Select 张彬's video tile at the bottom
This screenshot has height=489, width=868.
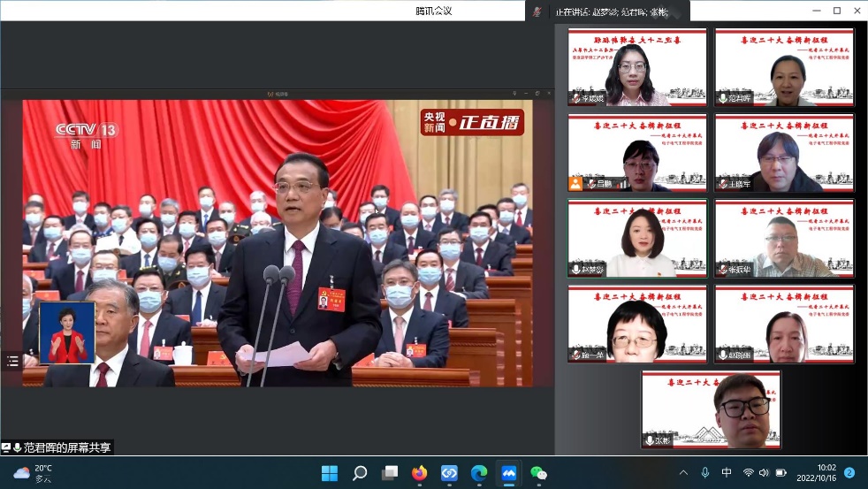point(712,409)
